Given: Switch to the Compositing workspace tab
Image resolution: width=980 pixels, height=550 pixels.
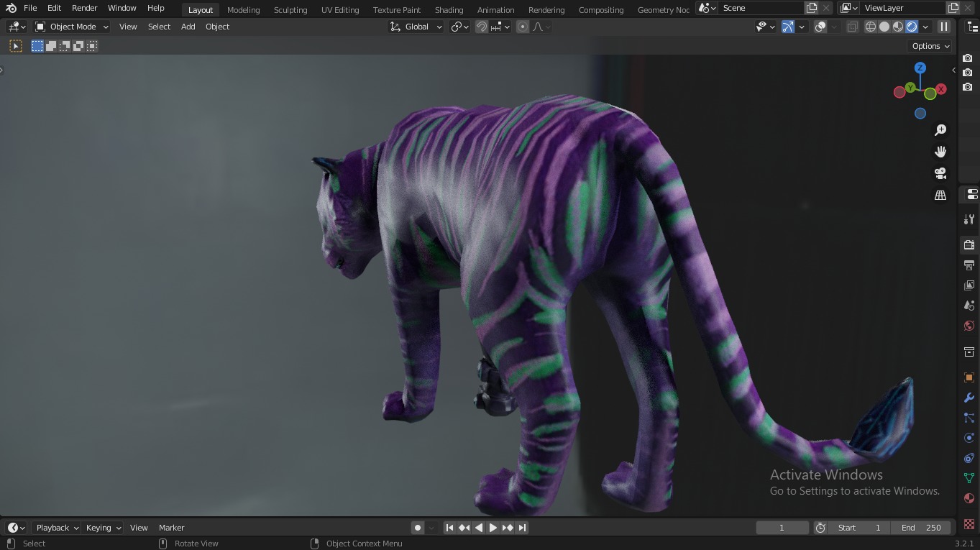Looking at the screenshot, I should [601, 9].
